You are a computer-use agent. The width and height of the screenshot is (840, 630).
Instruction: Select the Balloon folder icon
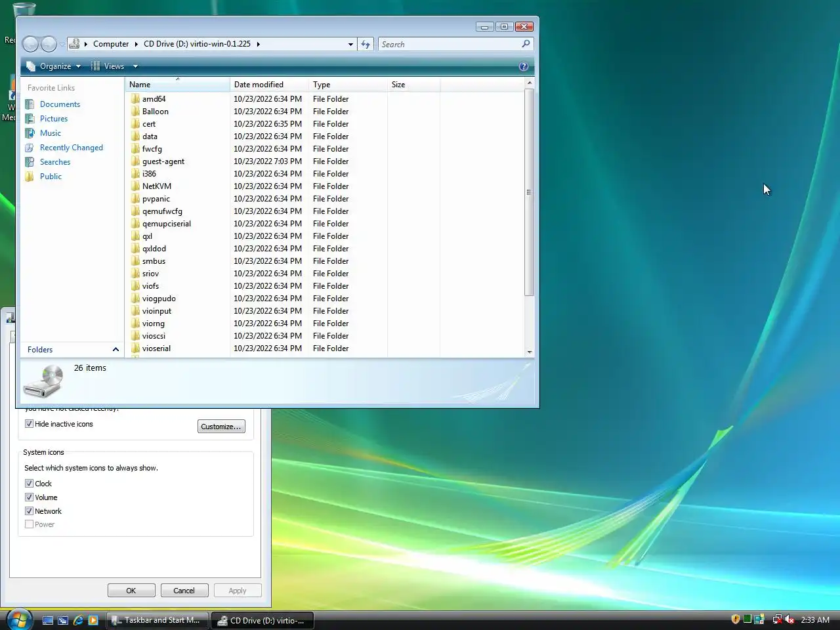(x=135, y=112)
